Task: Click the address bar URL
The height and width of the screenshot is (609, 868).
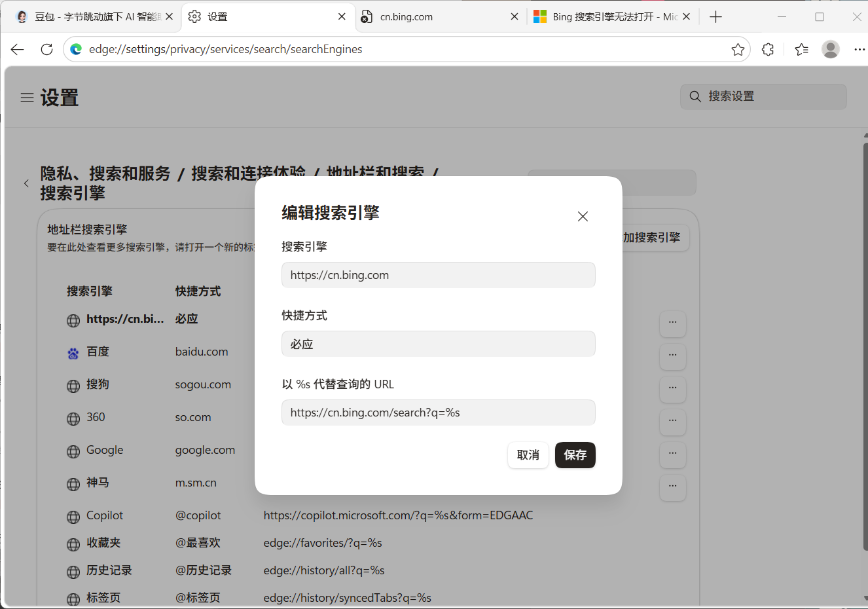Action: point(225,49)
